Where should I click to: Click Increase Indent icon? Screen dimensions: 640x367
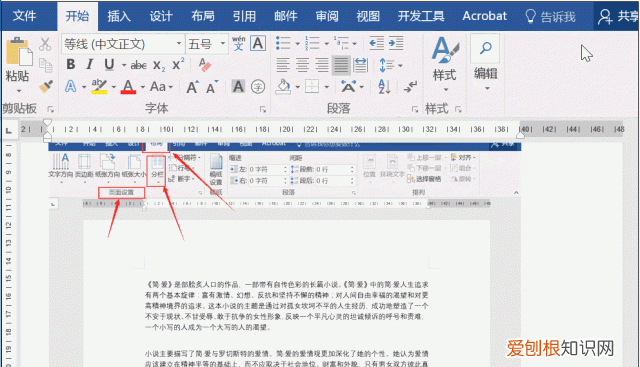(396, 43)
